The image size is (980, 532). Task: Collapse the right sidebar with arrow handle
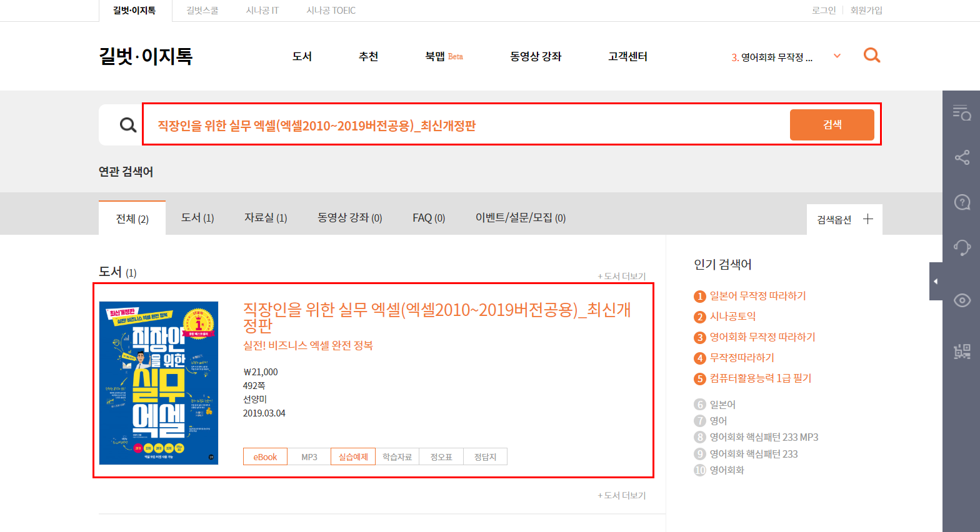(x=936, y=282)
